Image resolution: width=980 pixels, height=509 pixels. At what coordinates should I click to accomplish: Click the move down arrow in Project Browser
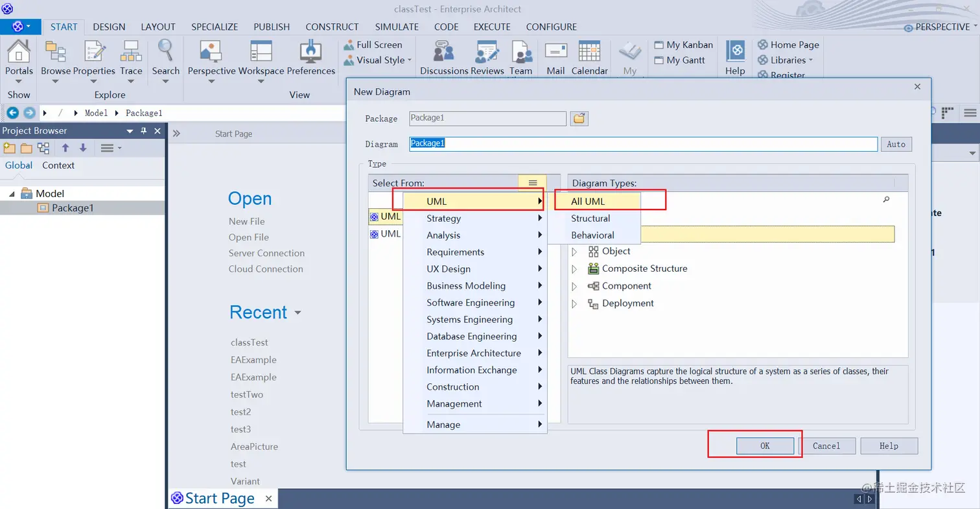coord(83,148)
